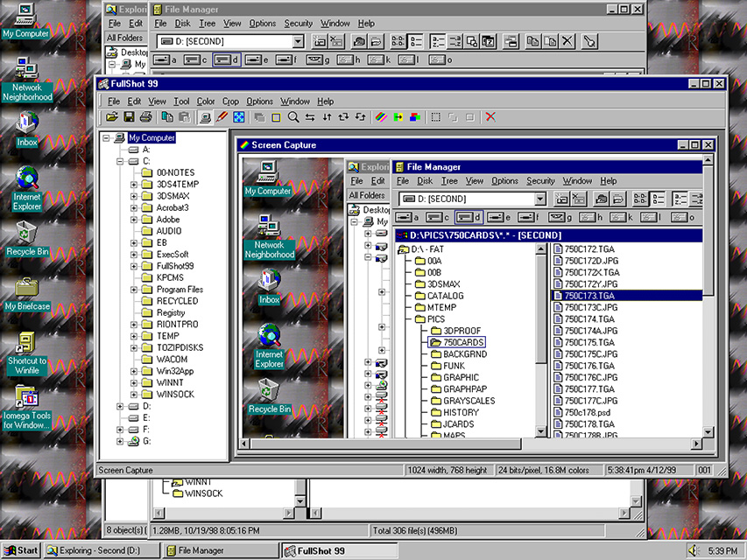Click the speaker volume icon in system tray
The image size is (747, 560).
pos(694,550)
